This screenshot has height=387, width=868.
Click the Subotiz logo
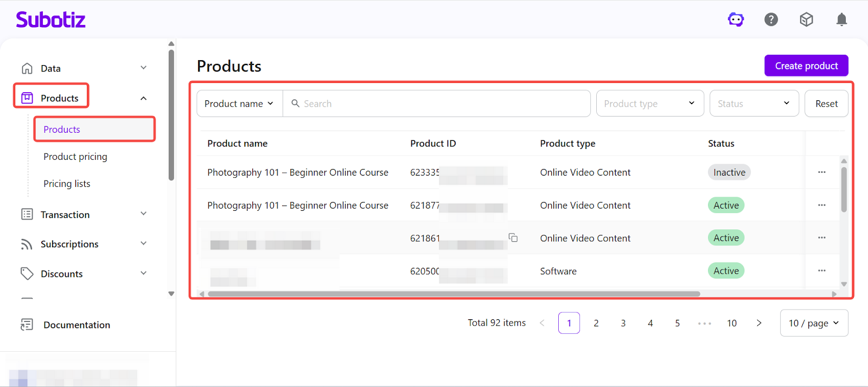coord(50,20)
